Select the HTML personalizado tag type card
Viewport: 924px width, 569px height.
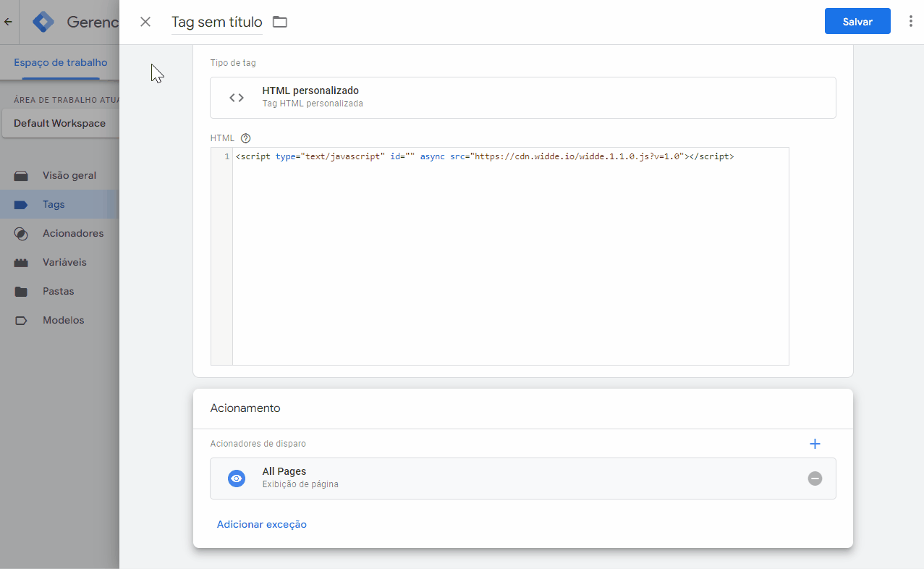click(x=522, y=98)
